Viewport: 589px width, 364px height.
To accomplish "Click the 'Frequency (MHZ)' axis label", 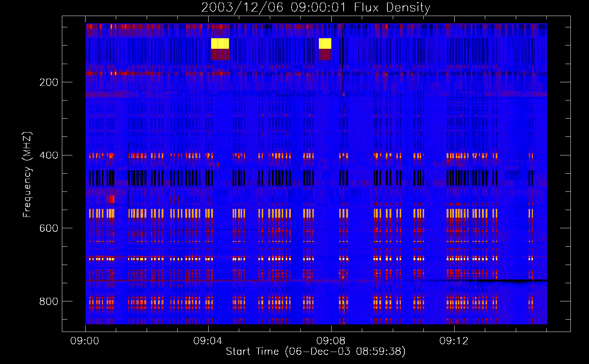I will (27, 175).
